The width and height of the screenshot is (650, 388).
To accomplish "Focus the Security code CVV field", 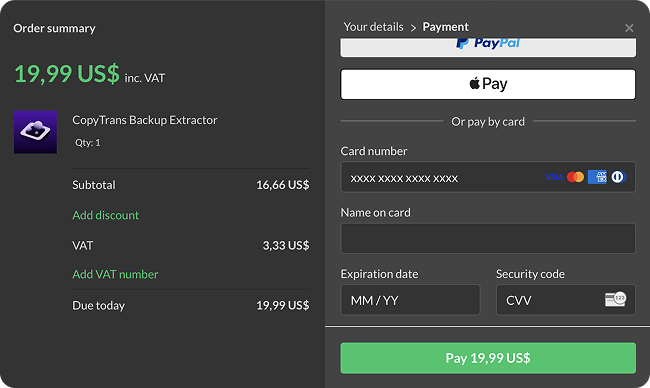I will point(565,300).
